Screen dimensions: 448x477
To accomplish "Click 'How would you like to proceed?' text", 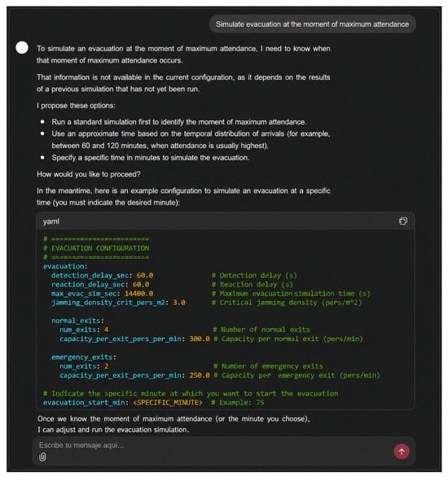I will click(x=89, y=174).
